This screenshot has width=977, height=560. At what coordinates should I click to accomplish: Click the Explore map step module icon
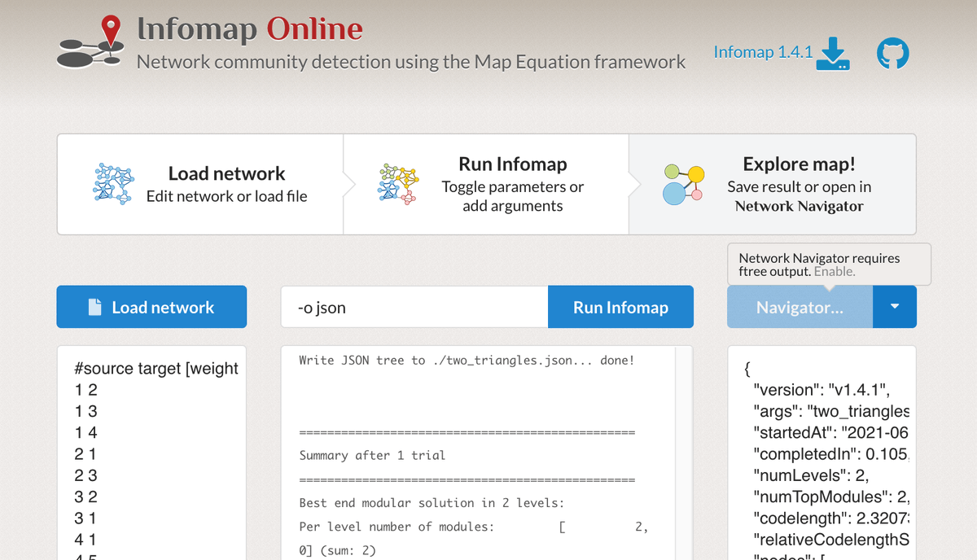click(683, 184)
